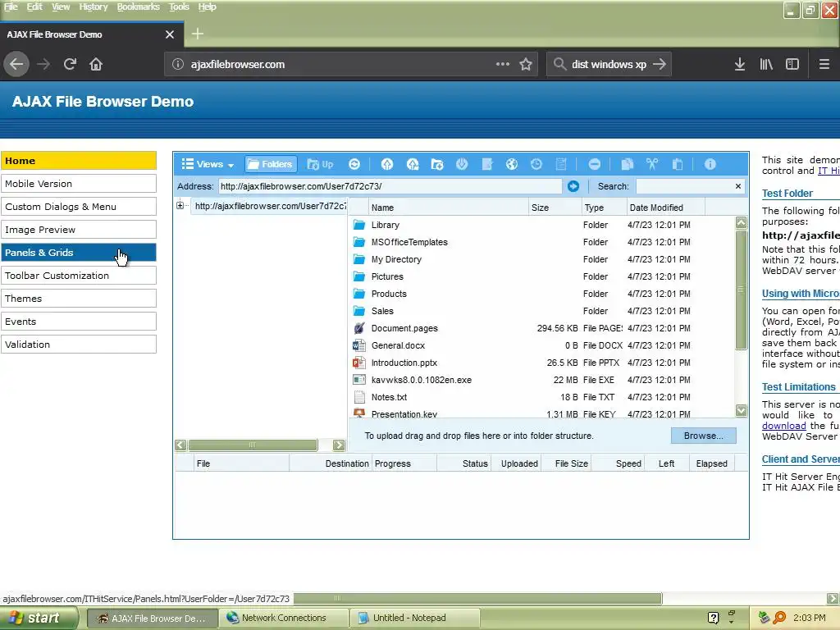The width and height of the screenshot is (840, 630).
Task: Click the Document.pages file icon
Action: coord(359,328)
